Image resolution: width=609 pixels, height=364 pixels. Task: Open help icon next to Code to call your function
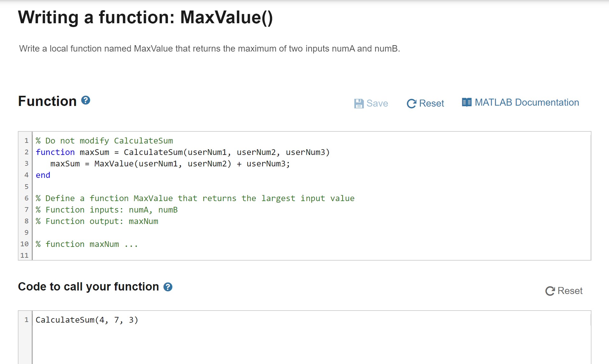(168, 287)
